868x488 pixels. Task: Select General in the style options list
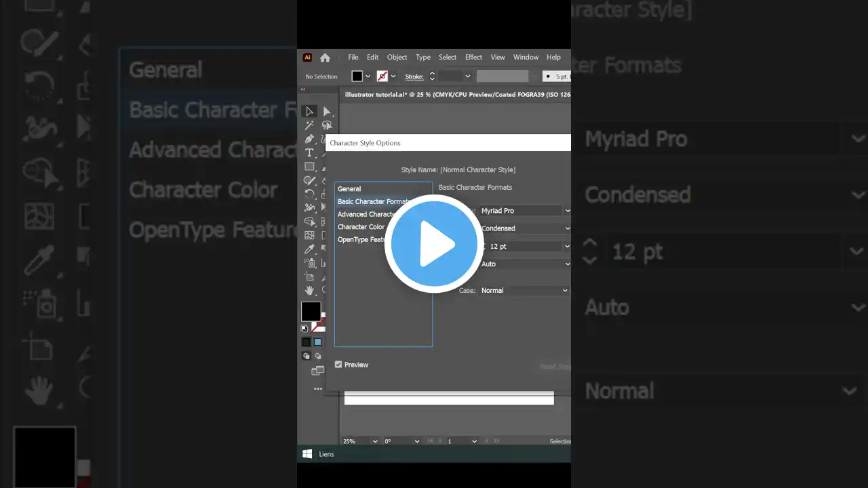coord(383,189)
